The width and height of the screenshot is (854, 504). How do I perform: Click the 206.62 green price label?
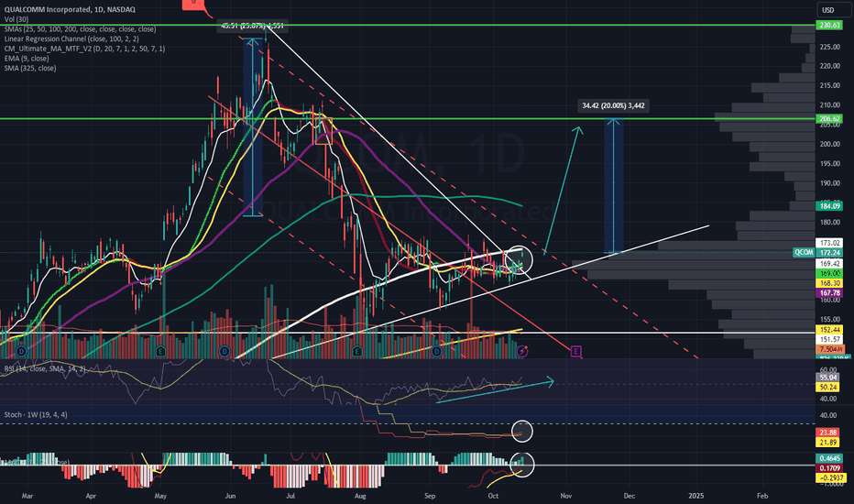click(x=829, y=118)
